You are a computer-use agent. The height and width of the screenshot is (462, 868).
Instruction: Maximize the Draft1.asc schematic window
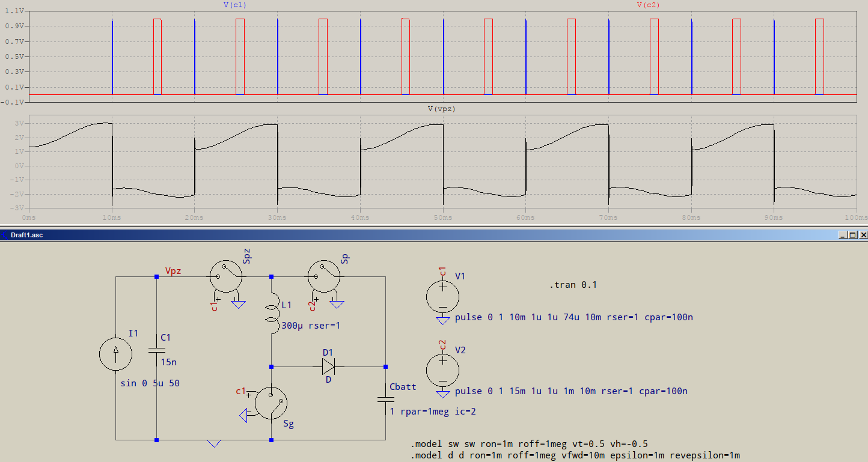point(852,235)
